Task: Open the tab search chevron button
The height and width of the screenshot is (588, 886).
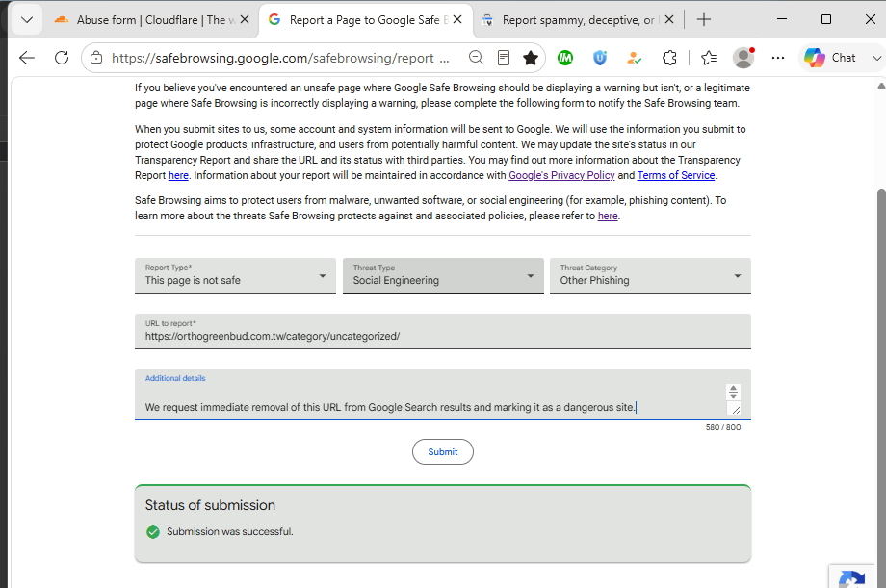Action: coord(27,20)
